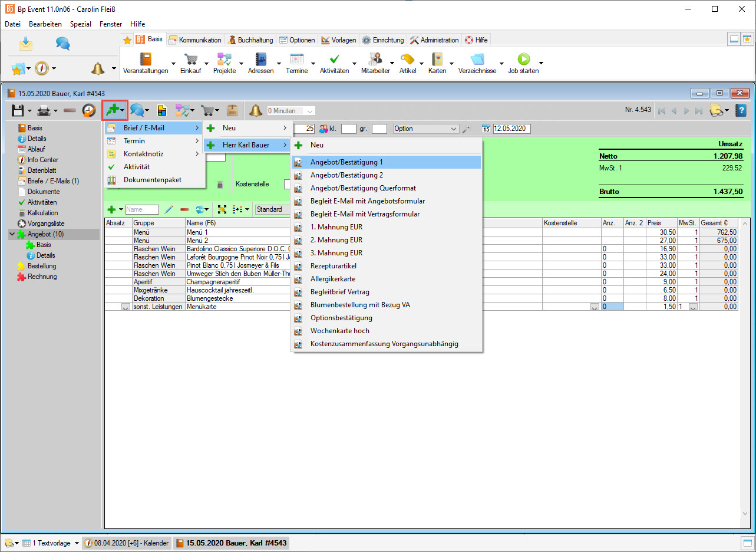Open the Veranstaltungen ribbon icon
Screen dimensions: 756x552
[x=145, y=60]
